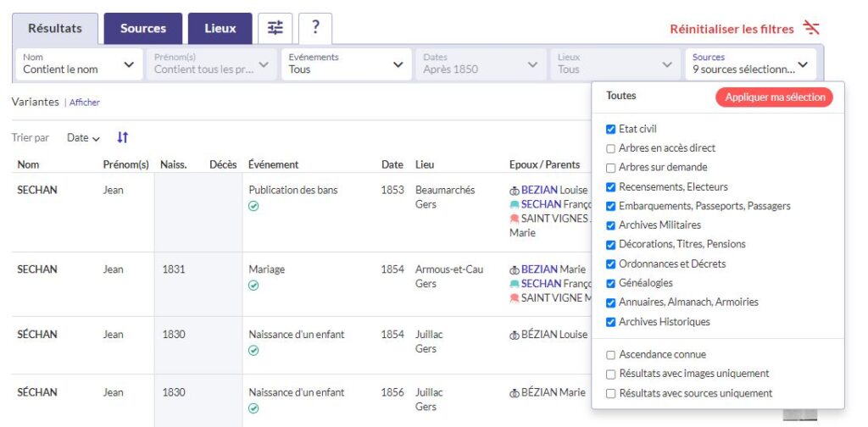Click Appliquer ma sélection button
This screenshot has width=868, height=427.
tap(774, 97)
